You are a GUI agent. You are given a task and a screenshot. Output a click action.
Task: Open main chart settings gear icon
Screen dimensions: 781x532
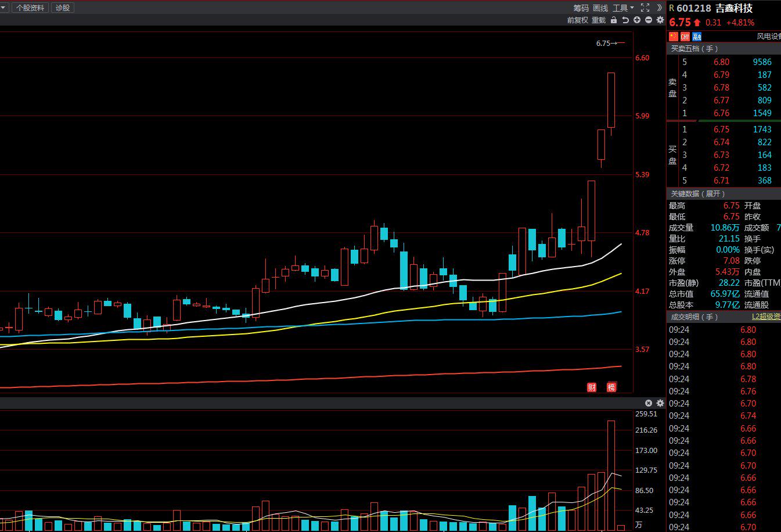(x=660, y=20)
